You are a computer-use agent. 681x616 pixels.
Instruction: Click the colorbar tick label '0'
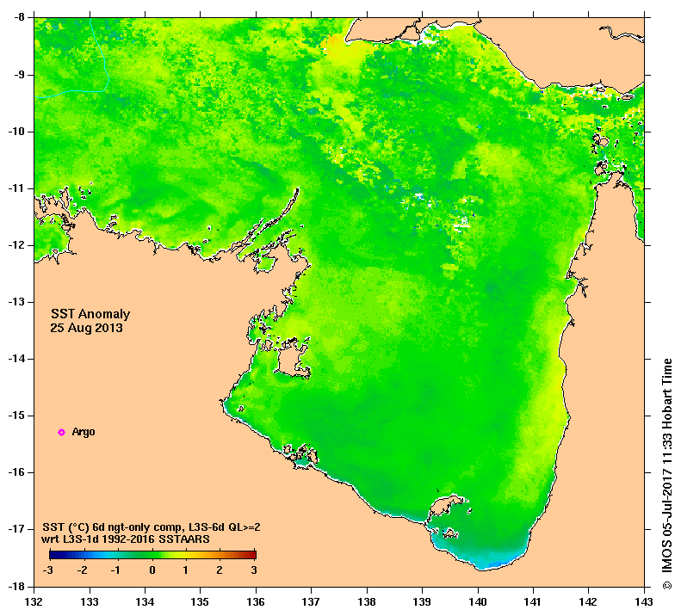pyautogui.click(x=152, y=570)
